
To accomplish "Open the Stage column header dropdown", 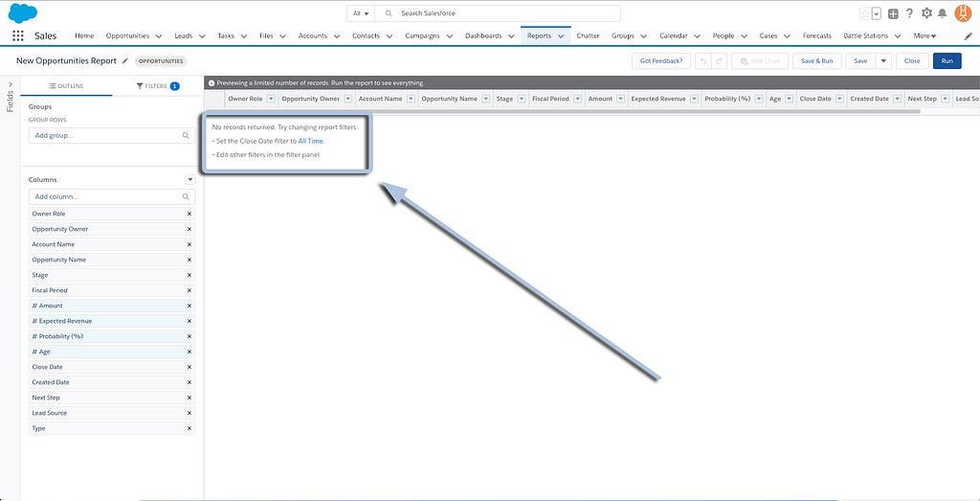I will click(x=521, y=99).
